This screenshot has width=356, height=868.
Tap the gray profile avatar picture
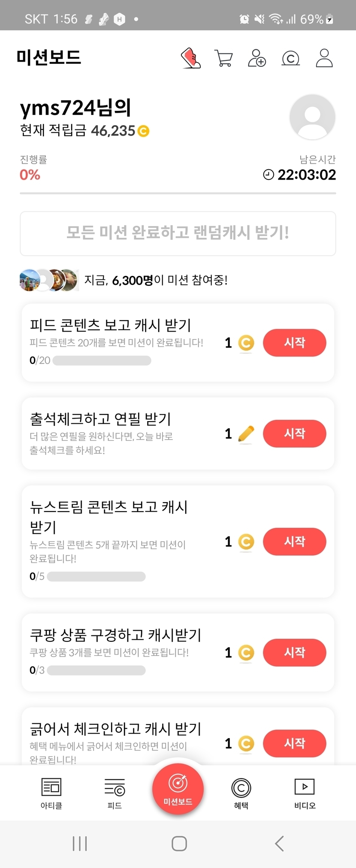coord(312,117)
